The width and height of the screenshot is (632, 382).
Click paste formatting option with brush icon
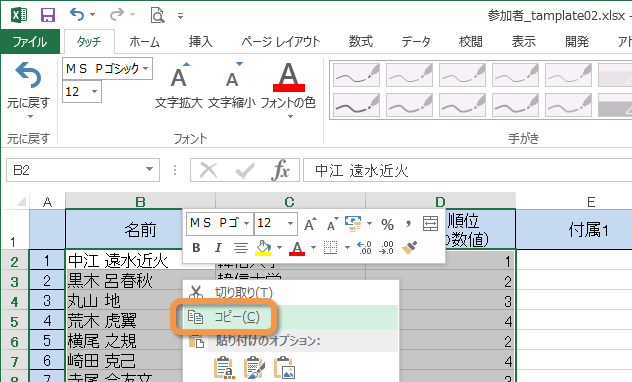coord(254,367)
